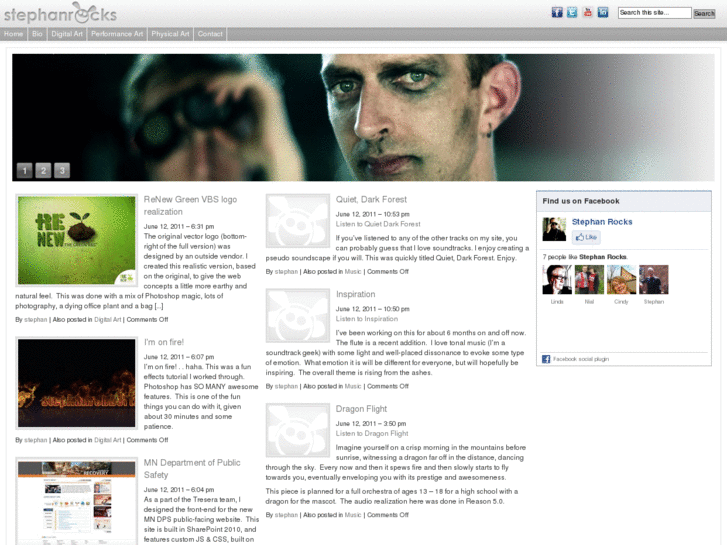Open the I'm on fire! thumbnail
Image resolution: width=727 pixels, height=545 pixels.
(x=77, y=383)
